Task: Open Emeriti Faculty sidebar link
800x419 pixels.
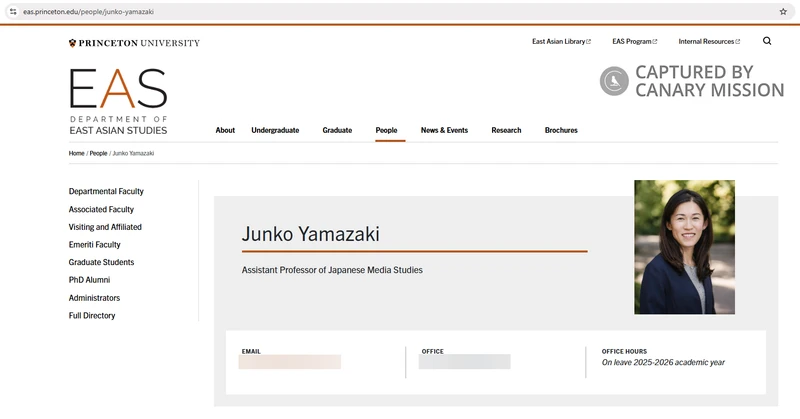Action: pyautogui.click(x=94, y=244)
